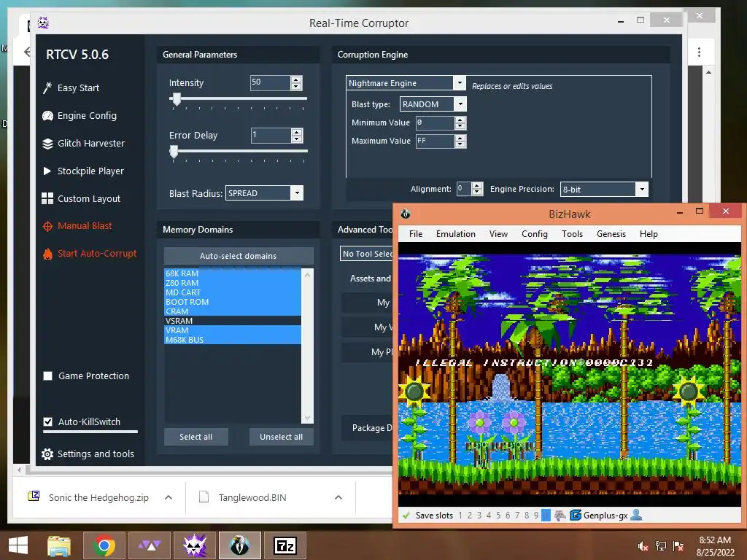The image size is (747, 560).
Task: Open Settings and tools gear icon
Action: click(47, 454)
